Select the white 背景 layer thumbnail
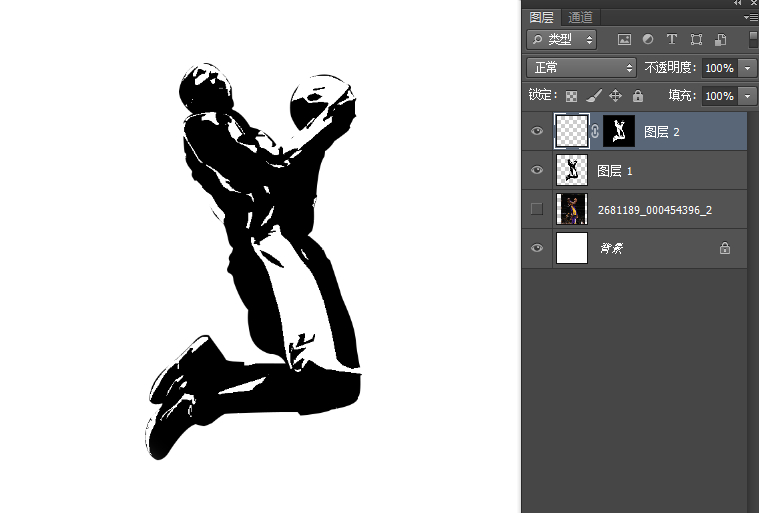Image resolution: width=759 pixels, height=513 pixels. (572, 248)
